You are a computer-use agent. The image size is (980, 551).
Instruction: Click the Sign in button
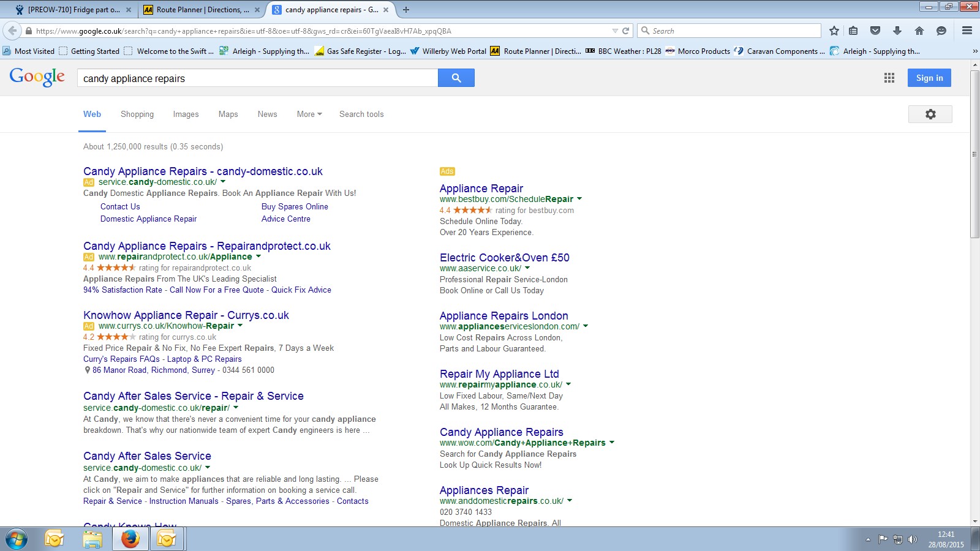click(929, 78)
